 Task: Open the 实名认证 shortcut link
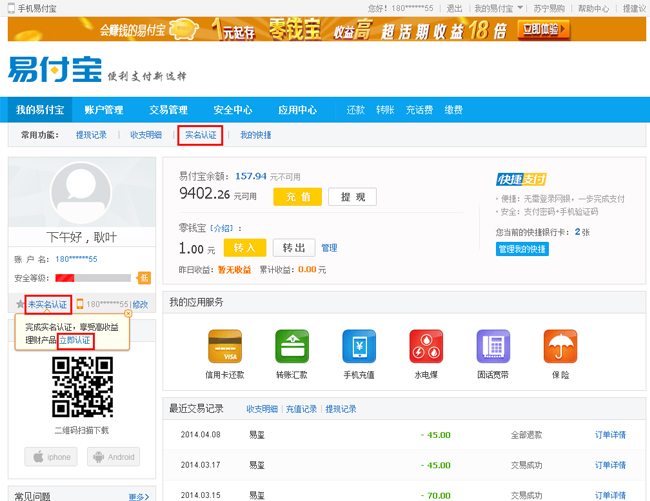click(201, 135)
